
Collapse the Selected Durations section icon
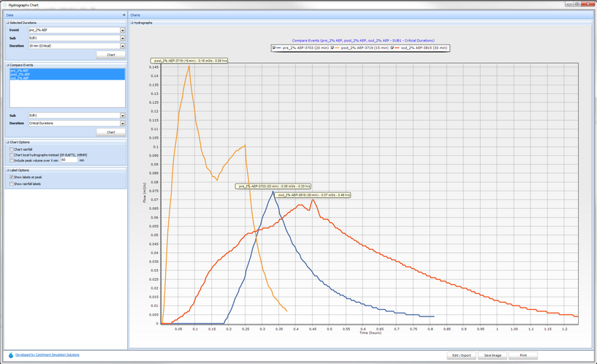[8, 23]
